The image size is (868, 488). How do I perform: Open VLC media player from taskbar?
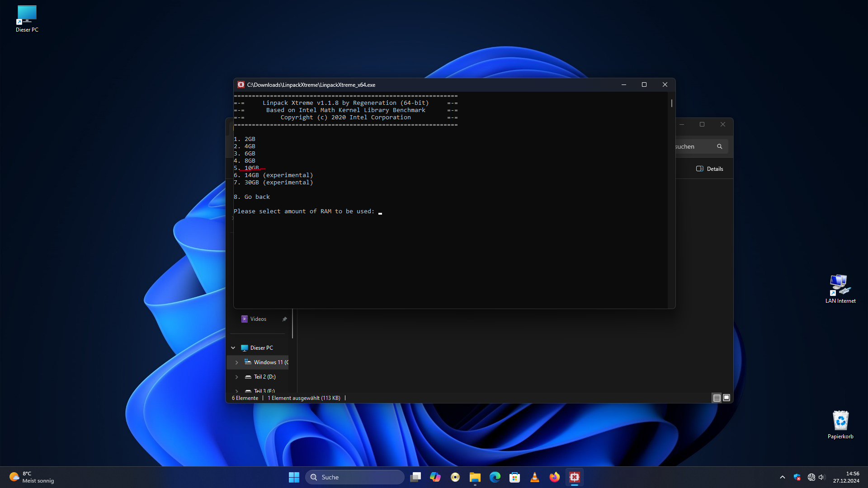[x=534, y=477]
